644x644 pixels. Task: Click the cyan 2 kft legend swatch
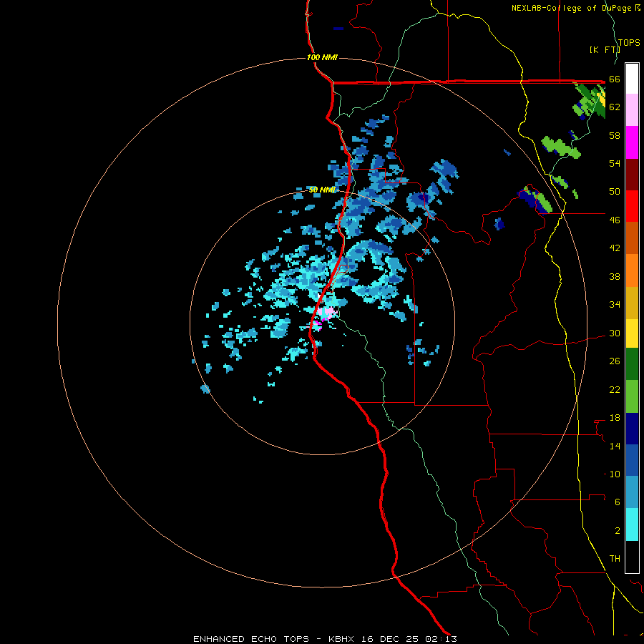632,525
